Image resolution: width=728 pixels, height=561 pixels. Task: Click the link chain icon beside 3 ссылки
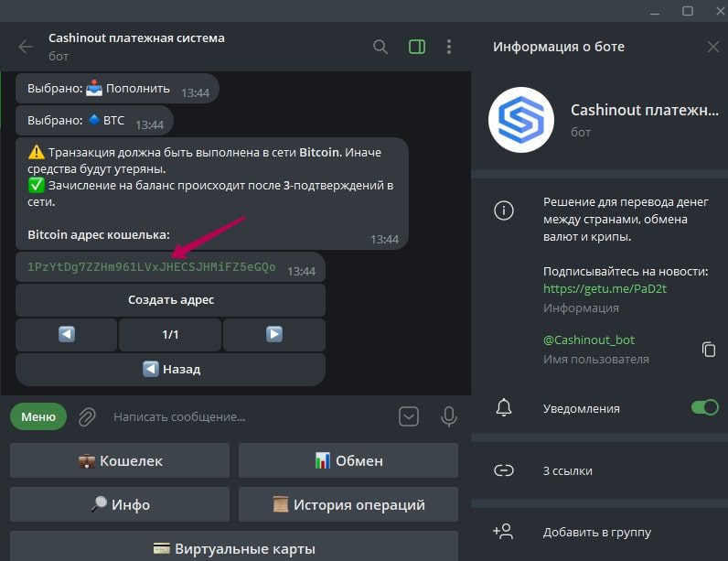(x=504, y=470)
